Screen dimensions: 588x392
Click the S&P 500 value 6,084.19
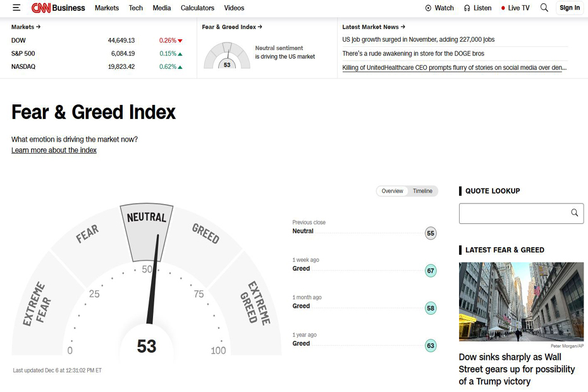point(123,54)
